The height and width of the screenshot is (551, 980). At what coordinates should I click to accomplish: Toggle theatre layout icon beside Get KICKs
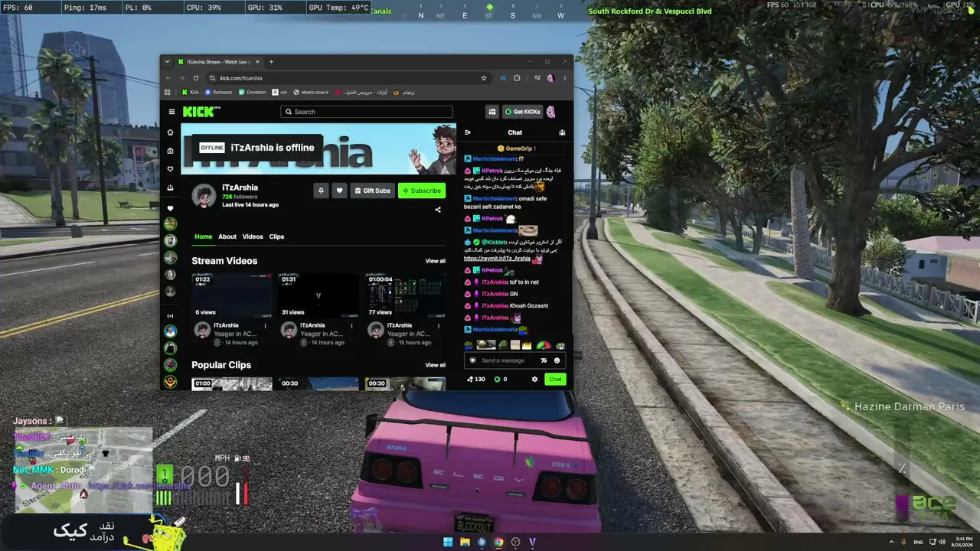pos(492,112)
